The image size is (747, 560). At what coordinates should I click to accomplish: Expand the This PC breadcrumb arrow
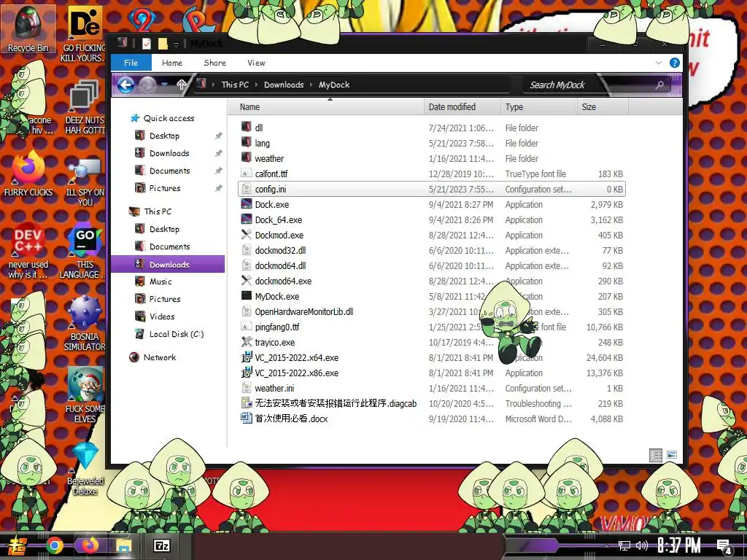pos(256,85)
